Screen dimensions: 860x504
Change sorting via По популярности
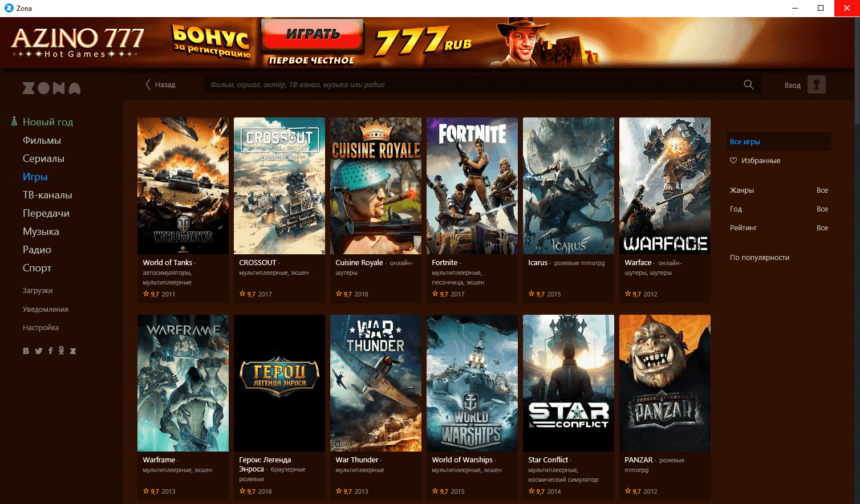[760, 258]
